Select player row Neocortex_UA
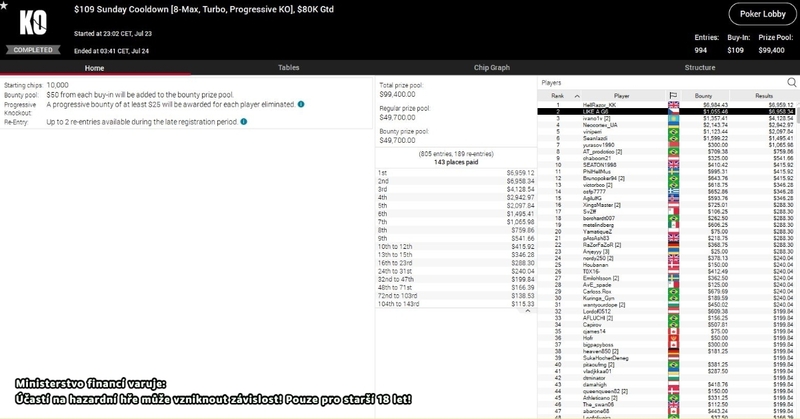800x419 pixels. [x=666, y=125]
